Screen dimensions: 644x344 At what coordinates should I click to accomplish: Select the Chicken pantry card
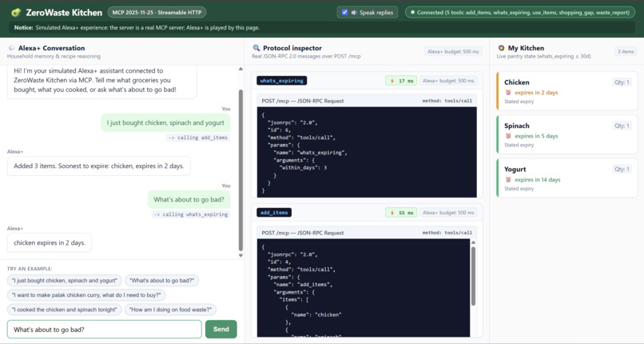pos(566,91)
